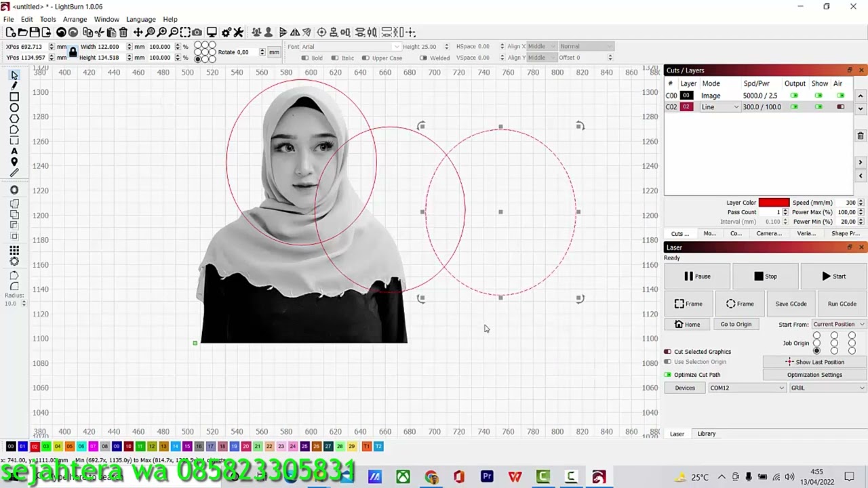Pick palette color swatch T1 orange

(367, 446)
